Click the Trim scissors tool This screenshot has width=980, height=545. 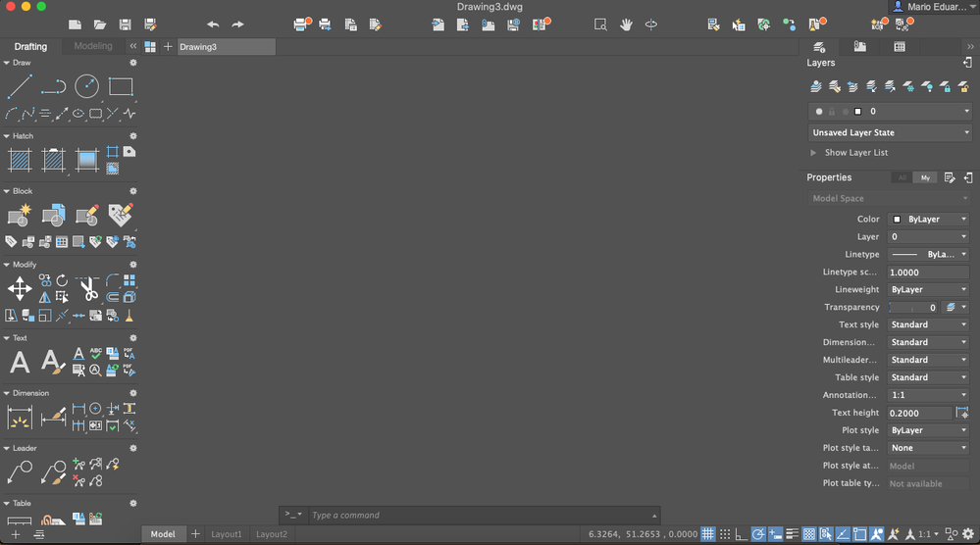coord(87,289)
